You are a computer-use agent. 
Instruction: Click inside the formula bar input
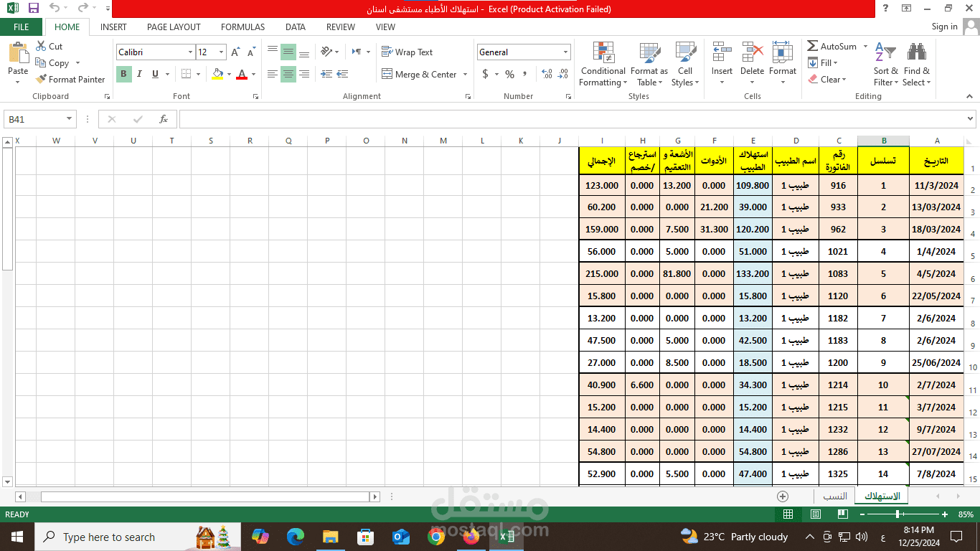tap(573, 119)
